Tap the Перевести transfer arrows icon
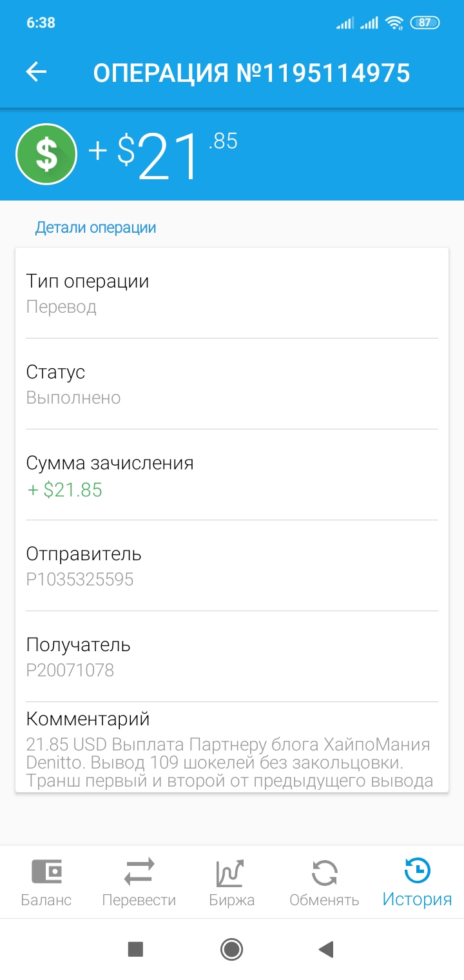 (x=139, y=872)
